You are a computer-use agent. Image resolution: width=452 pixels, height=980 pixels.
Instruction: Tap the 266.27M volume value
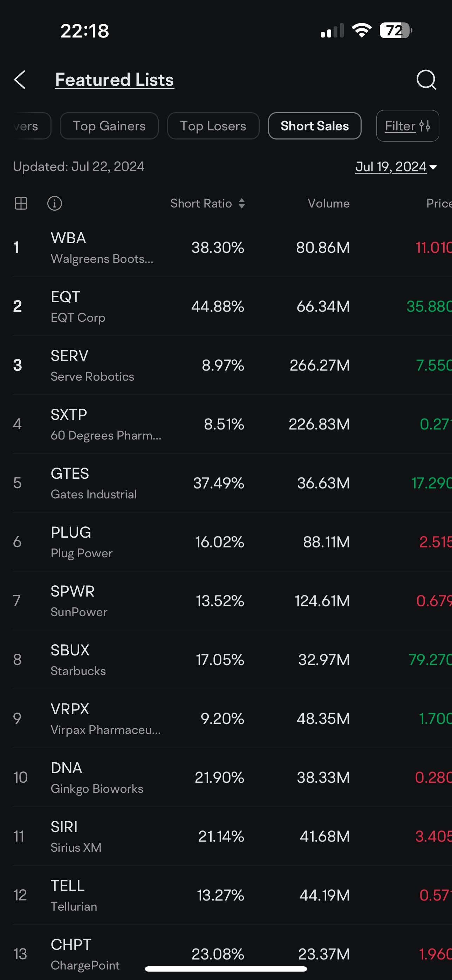(x=320, y=365)
